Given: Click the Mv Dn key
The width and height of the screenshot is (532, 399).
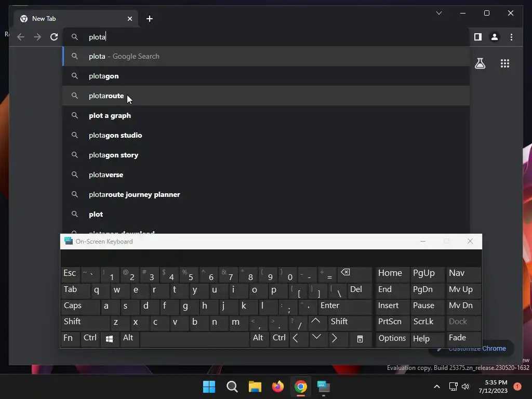Looking at the screenshot, I should pos(463,307).
